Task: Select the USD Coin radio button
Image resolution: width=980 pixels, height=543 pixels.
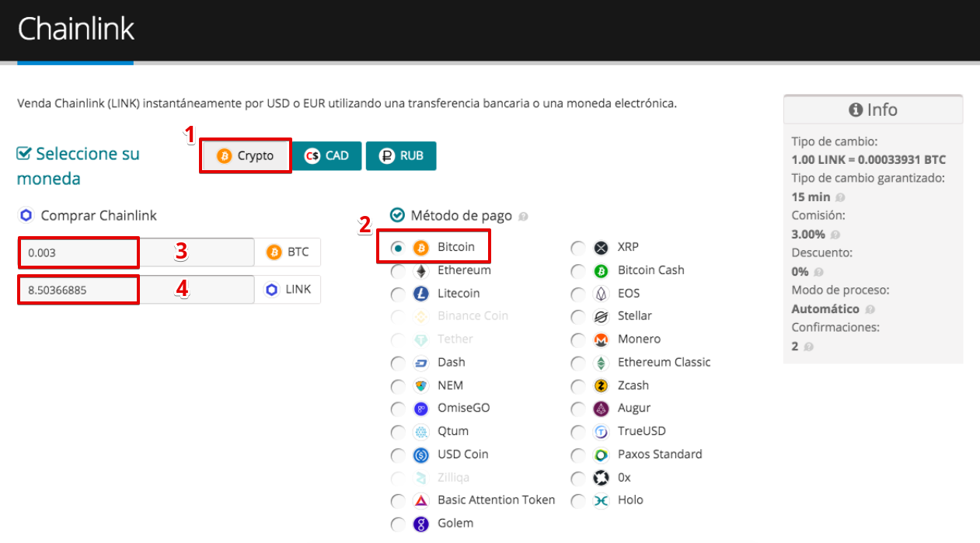Action: [398, 455]
